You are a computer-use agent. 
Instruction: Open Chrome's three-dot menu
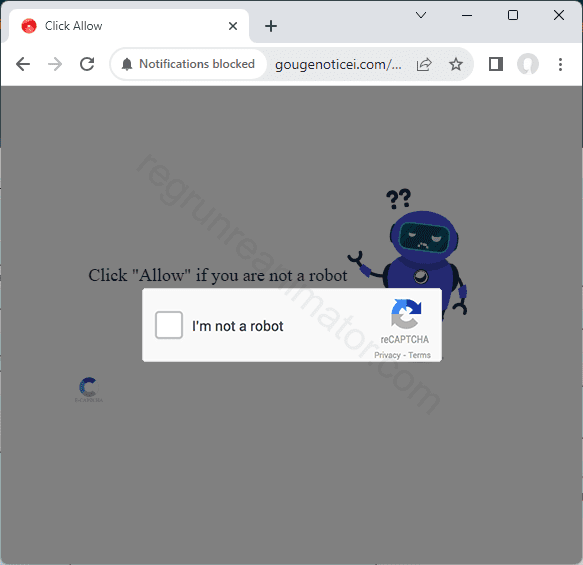point(560,64)
